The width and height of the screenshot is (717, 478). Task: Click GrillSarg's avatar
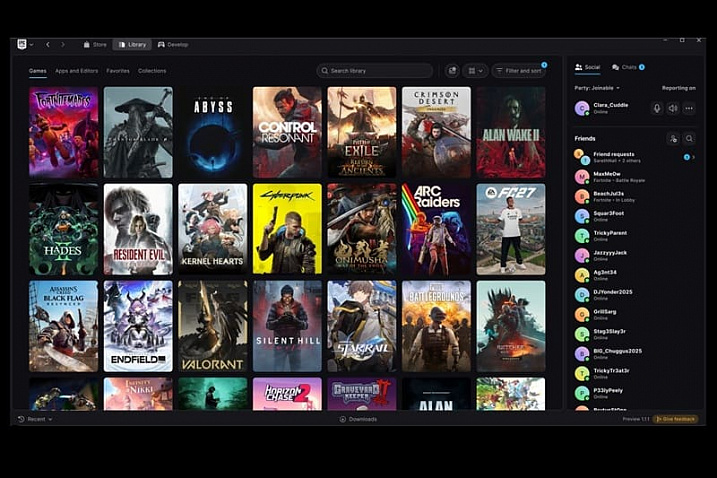[582, 315]
